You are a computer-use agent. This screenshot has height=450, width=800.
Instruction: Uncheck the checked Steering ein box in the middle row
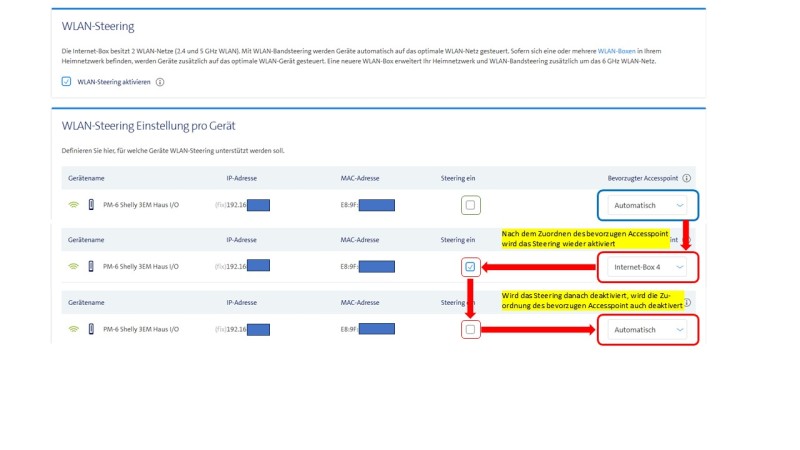pyautogui.click(x=471, y=267)
